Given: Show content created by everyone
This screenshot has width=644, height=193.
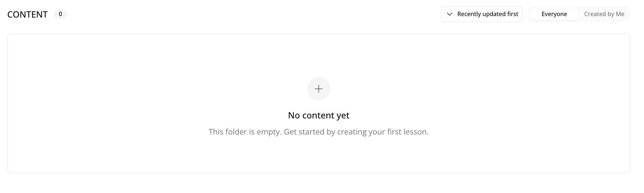Looking at the screenshot, I should [x=554, y=14].
